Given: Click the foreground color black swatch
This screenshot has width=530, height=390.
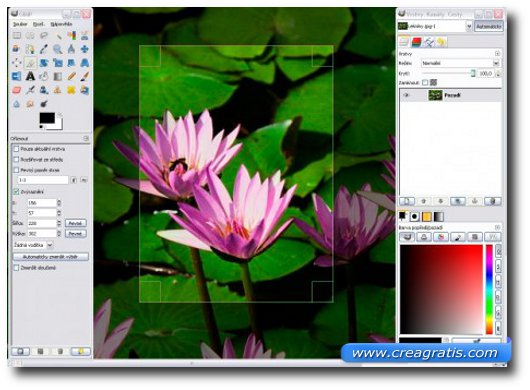Looking at the screenshot, I should tap(47, 118).
